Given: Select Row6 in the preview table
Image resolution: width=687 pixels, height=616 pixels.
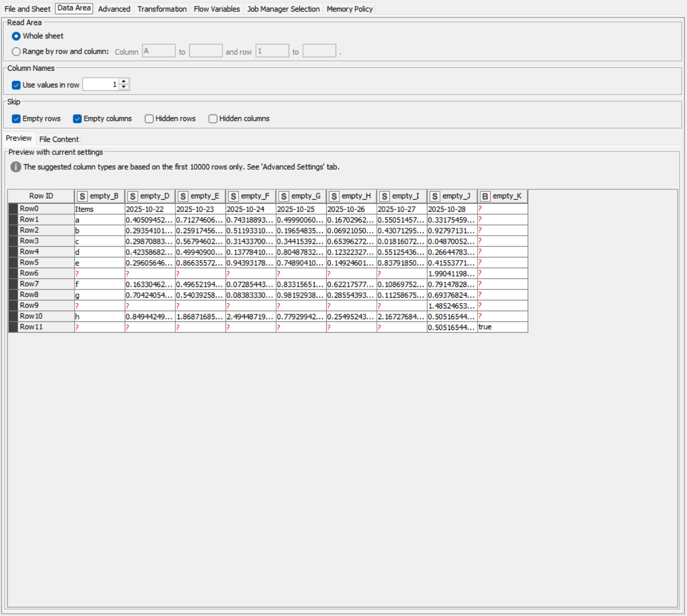Looking at the screenshot, I should (x=30, y=273).
